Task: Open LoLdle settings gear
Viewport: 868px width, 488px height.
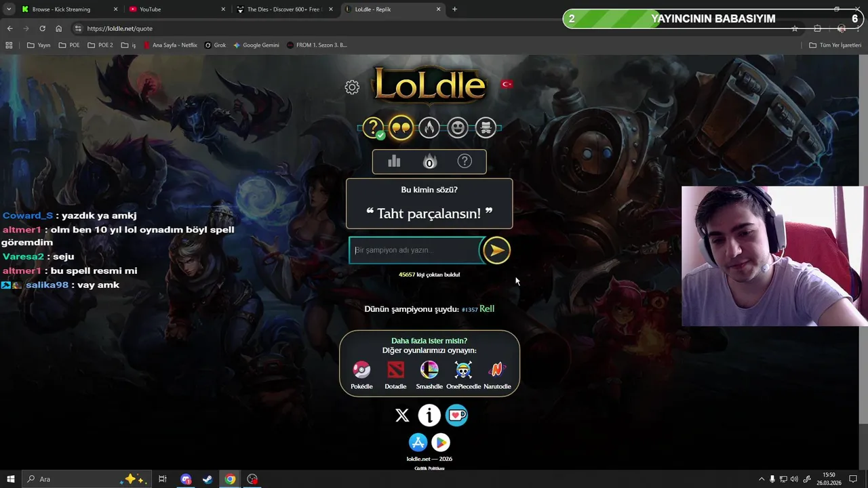Action: tap(352, 87)
